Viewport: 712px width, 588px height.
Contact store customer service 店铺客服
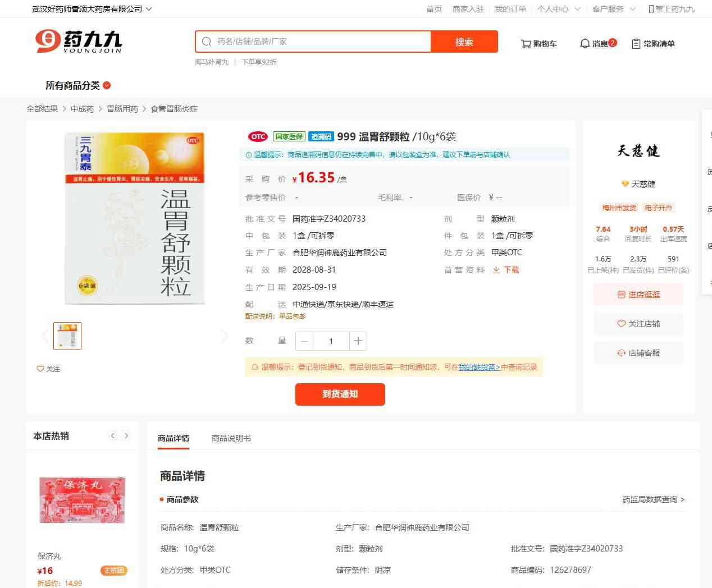click(638, 353)
